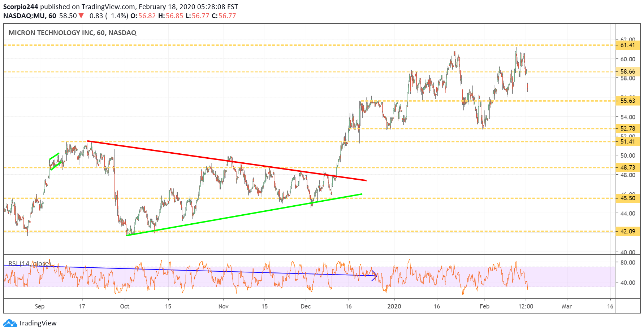The width and height of the screenshot is (644, 333).
Task: Click the close value C:56.77
Action: point(224,16)
